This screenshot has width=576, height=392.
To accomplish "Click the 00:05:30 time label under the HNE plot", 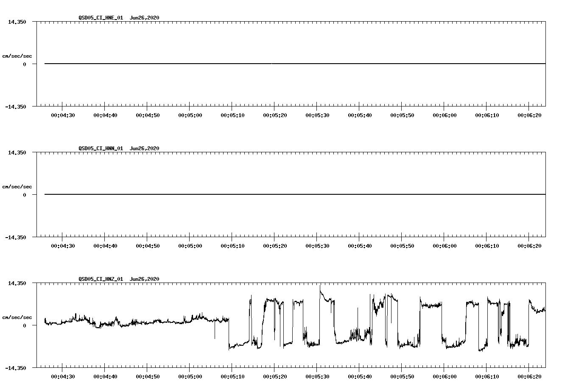I will click(x=317, y=115).
